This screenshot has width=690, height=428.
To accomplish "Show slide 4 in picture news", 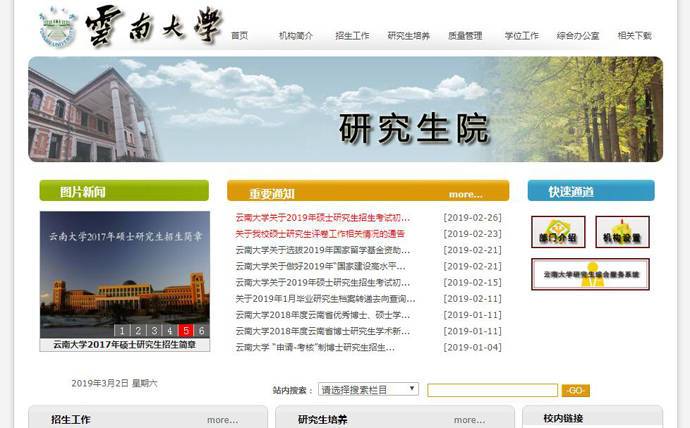I will click(x=170, y=330).
